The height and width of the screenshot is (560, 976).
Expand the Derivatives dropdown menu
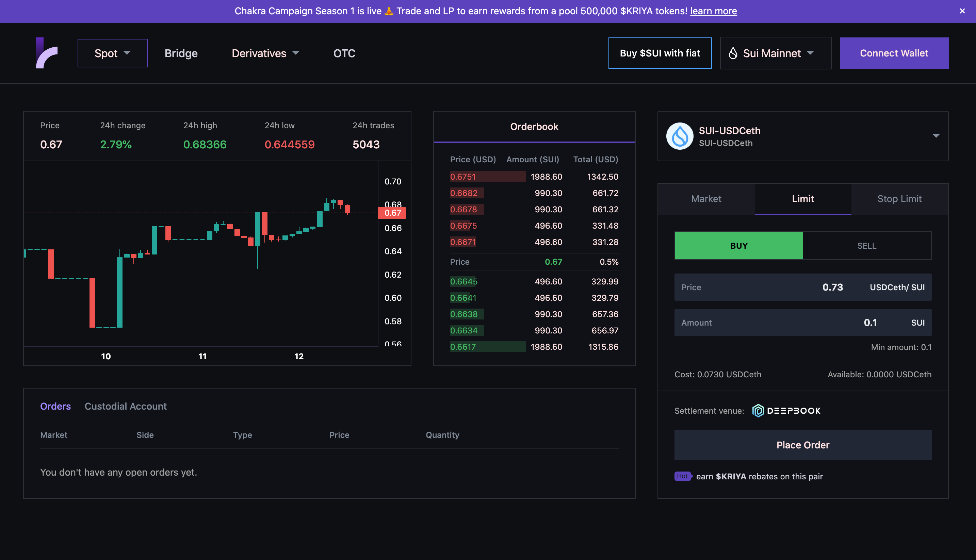click(265, 53)
